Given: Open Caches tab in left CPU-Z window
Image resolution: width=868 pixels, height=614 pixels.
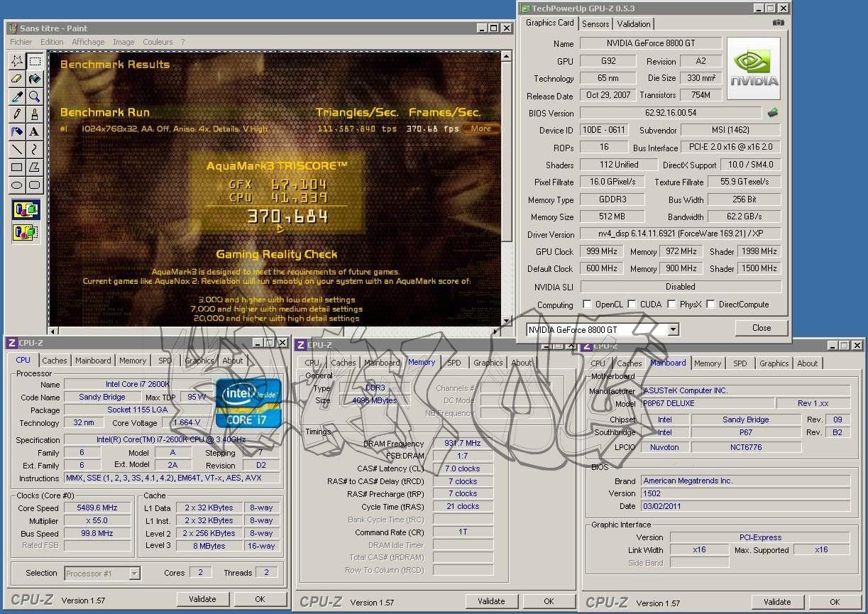Looking at the screenshot, I should coord(55,361).
